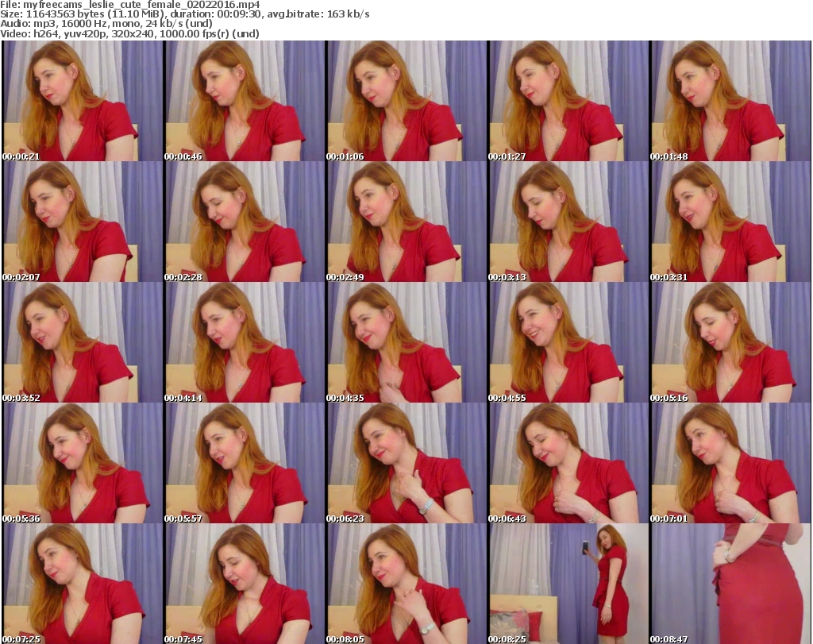Select the thumbnail frame at 00:06:43
This screenshot has width=813, height=644.
[568, 463]
